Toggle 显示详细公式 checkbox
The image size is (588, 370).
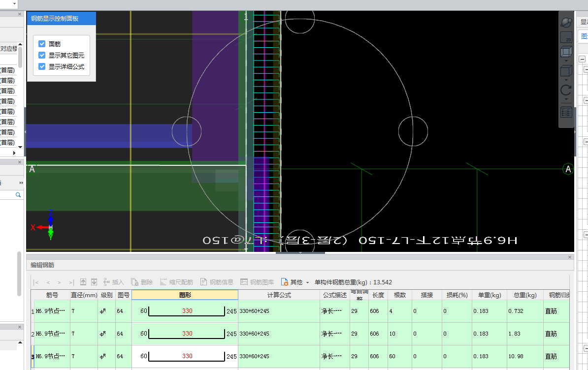click(x=42, y=66)
